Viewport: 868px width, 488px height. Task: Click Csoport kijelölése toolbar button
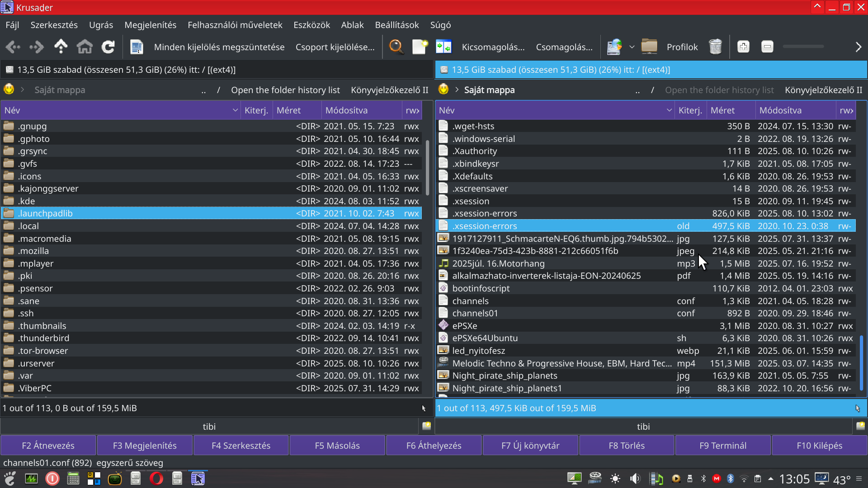(335, 47)
